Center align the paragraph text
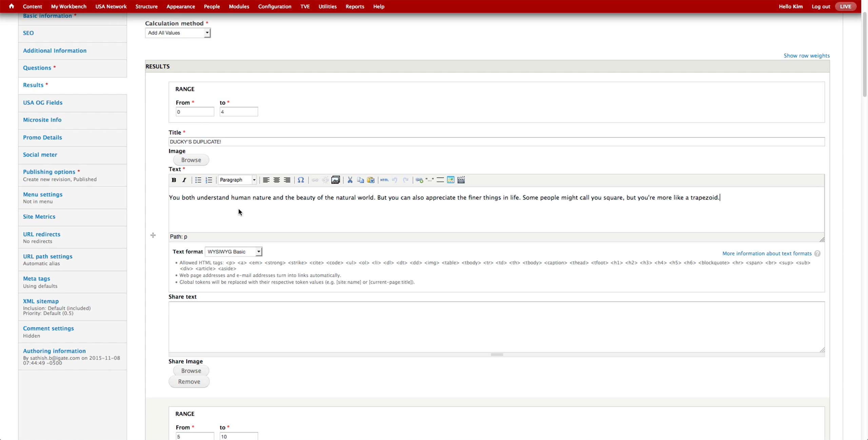Image resolution: width=868 pixels, height=440 pixels. point(277,180)
